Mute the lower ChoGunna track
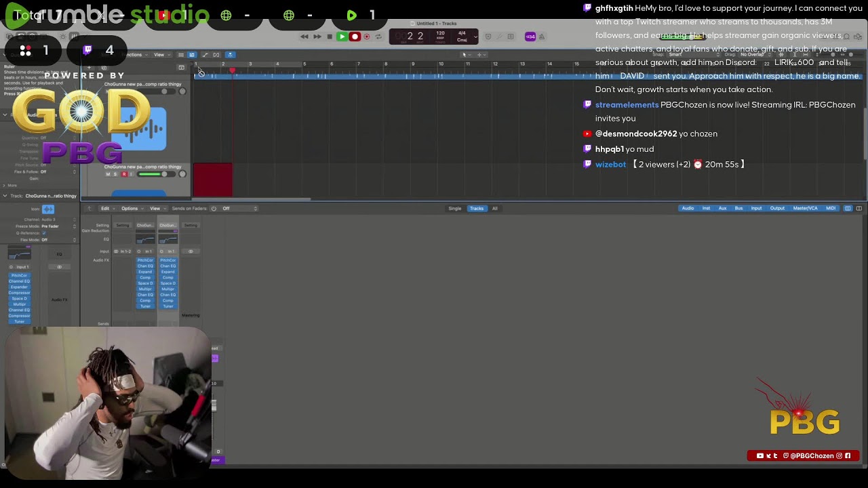Viewport: 868px width, 488px height. coord(108,174)
